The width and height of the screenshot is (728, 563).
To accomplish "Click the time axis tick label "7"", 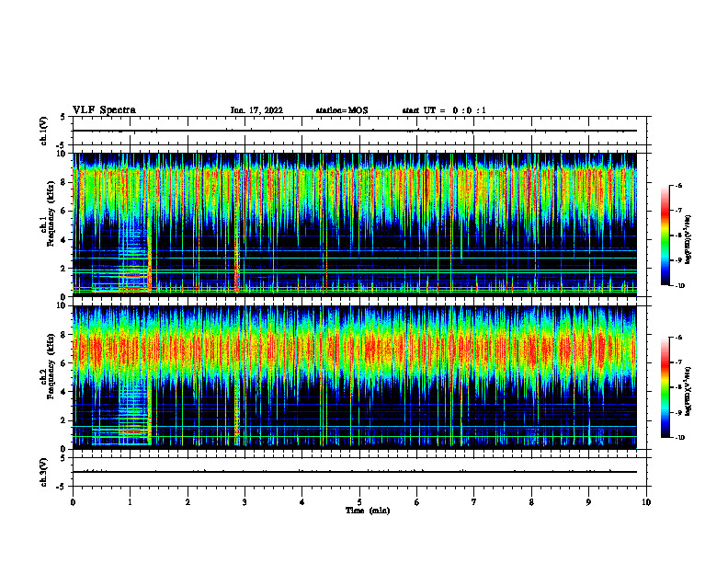I will point(474,502).
